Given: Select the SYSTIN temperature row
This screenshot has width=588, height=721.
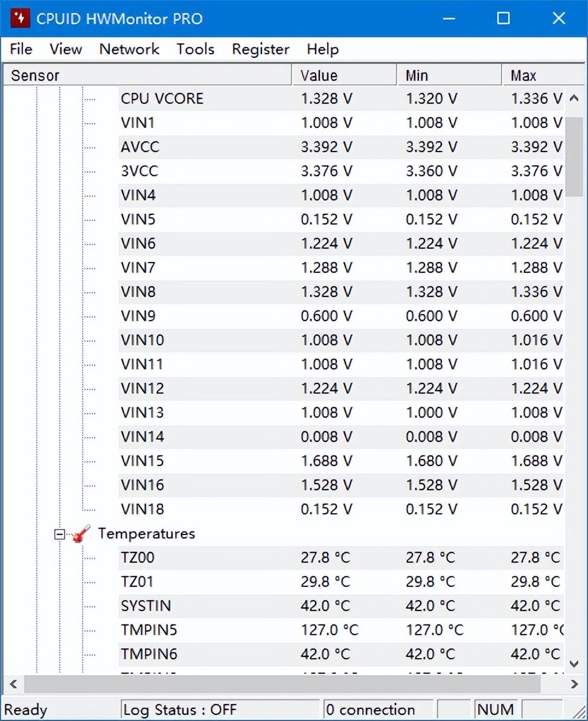Looking at the screenshot, I should [x=145, y=606].
